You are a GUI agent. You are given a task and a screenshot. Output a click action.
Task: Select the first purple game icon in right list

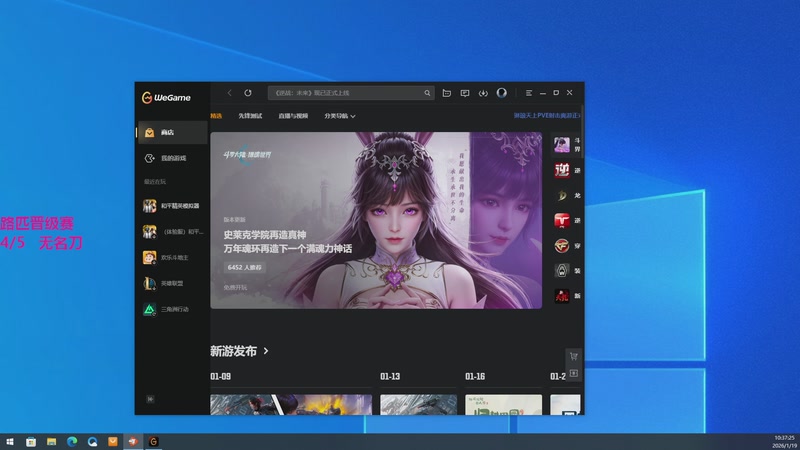tap(562, 145)
